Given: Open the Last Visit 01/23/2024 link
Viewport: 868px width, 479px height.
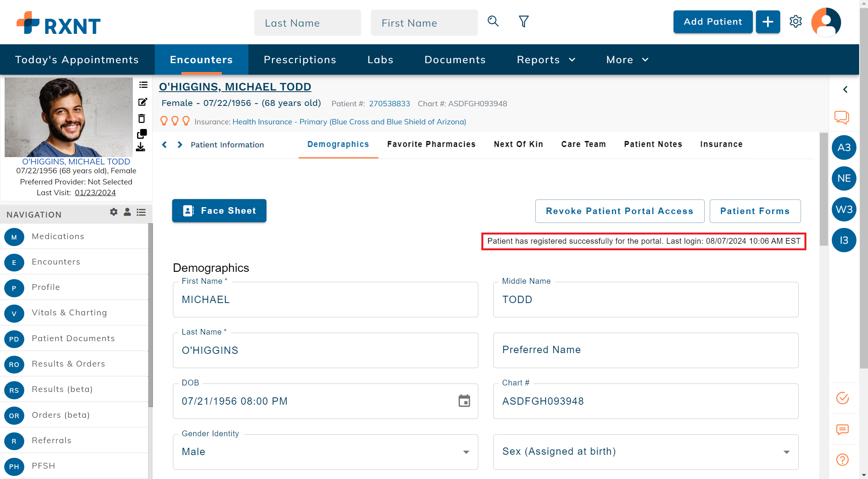Looking at the screenshot, I should point(95,193).
